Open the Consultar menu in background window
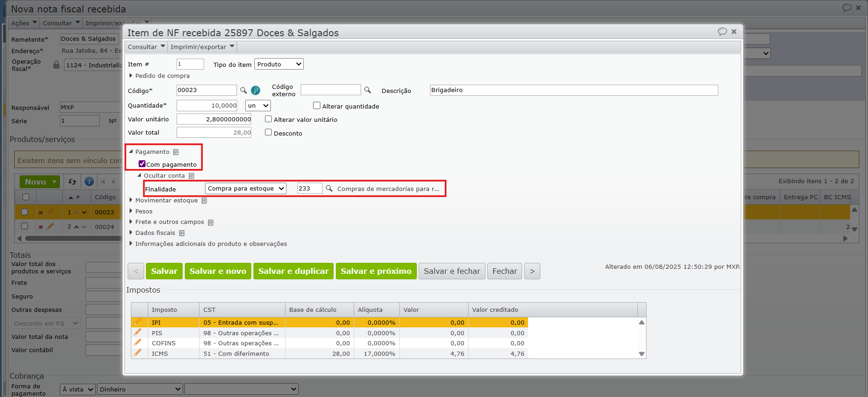Viewport: 868px width, 397px height. (x=61, y=23)
